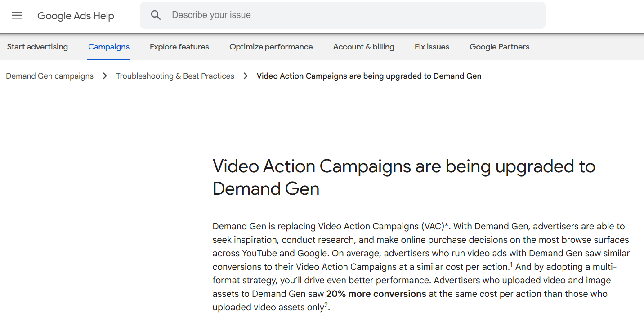This screenshot has height=318, width=644.
Task: Click the bolded 20% more conversions text
Action: [x=376, y=294]
